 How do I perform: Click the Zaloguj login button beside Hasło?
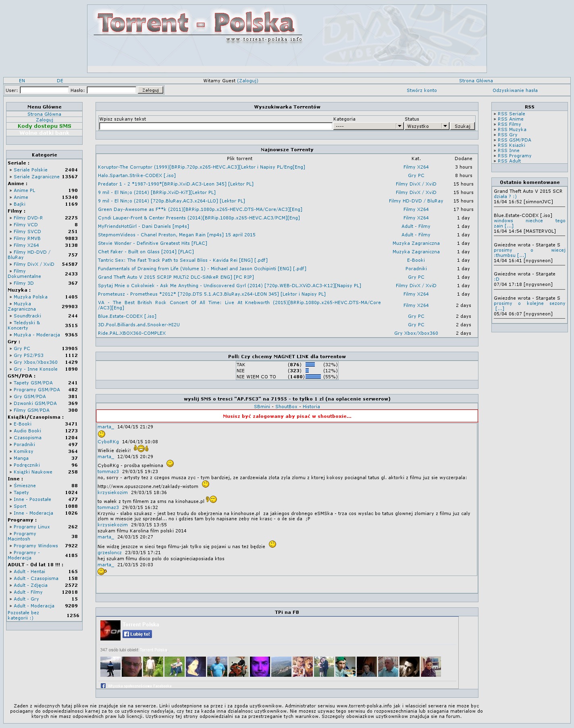point(150,90)
